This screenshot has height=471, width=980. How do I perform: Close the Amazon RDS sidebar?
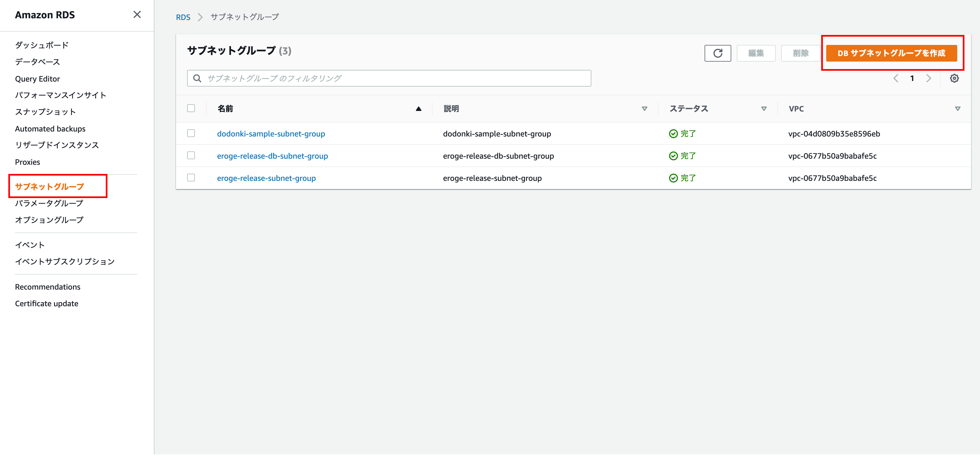[137, 14]
